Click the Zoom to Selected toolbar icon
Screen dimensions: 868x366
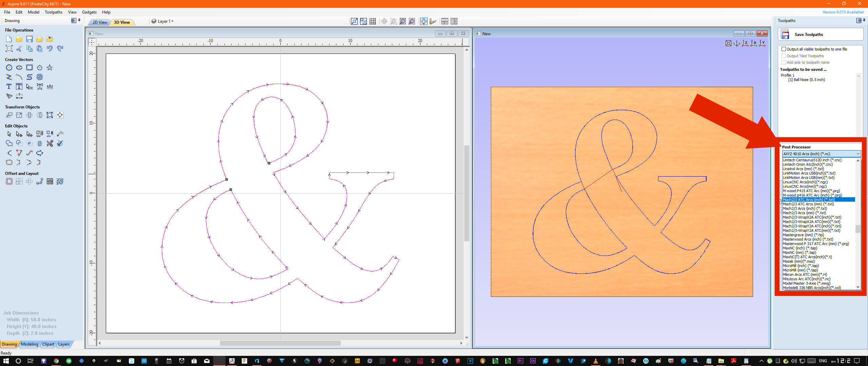point(412,21)
